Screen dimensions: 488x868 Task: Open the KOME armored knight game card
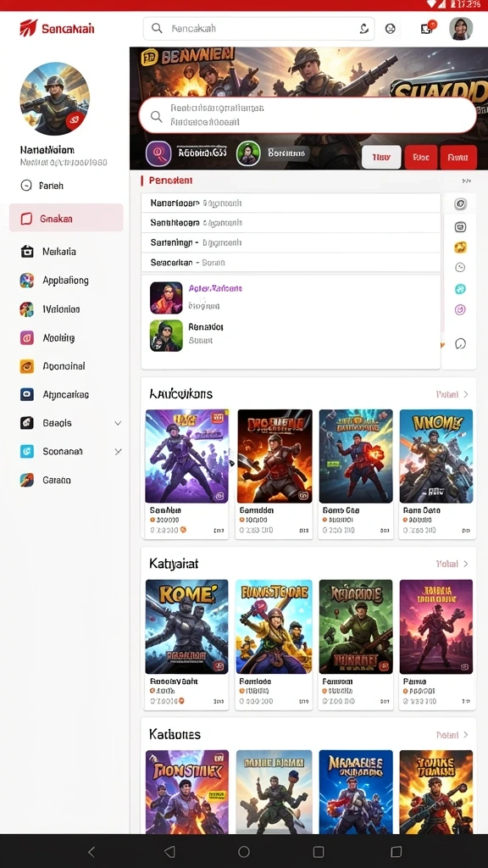(x=186, y=644)
